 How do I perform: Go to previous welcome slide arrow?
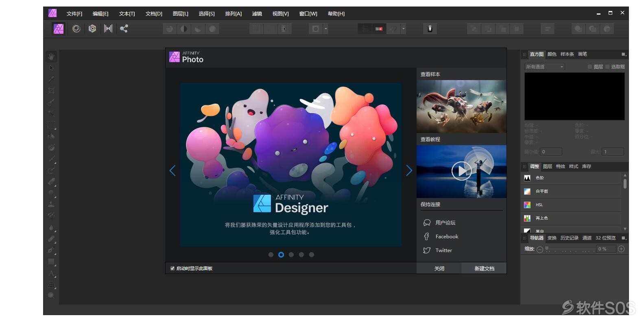[172, 170]
